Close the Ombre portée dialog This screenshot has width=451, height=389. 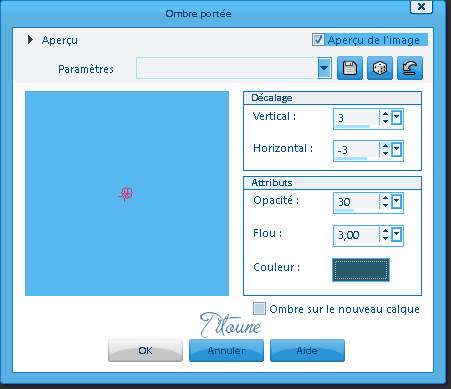tap(421, 6)
